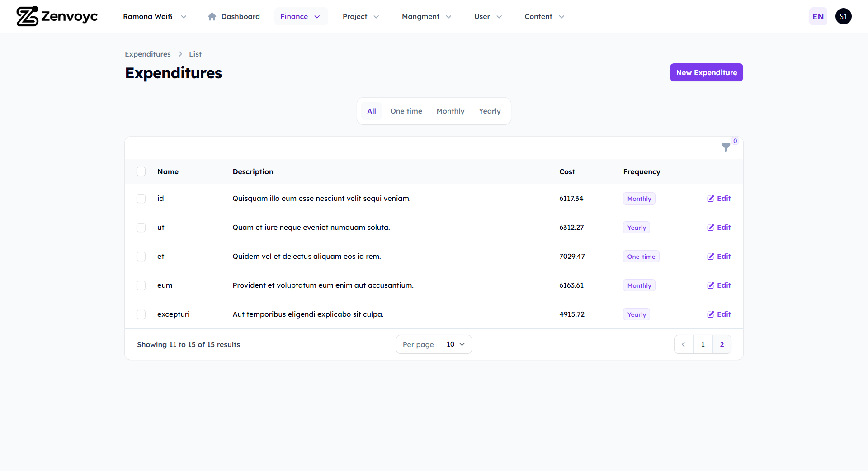The image size is (868, 471).
Task: Click the New Expenditure button
Action: [706, 72]
